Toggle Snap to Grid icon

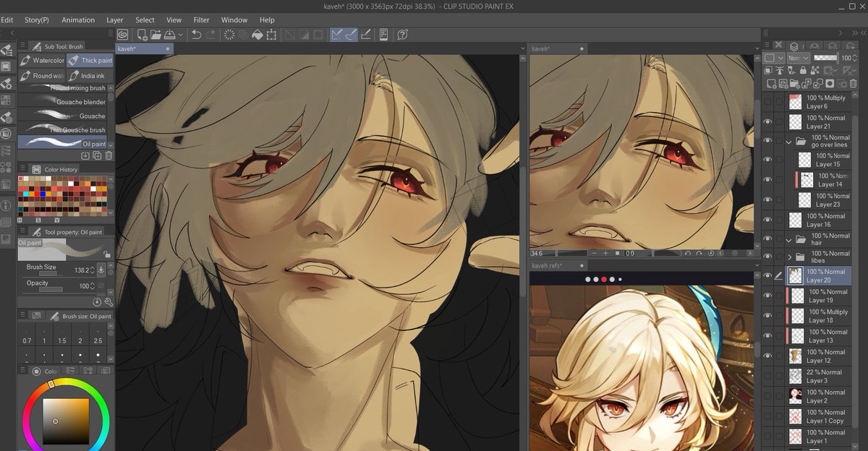[x=365, y=34]
